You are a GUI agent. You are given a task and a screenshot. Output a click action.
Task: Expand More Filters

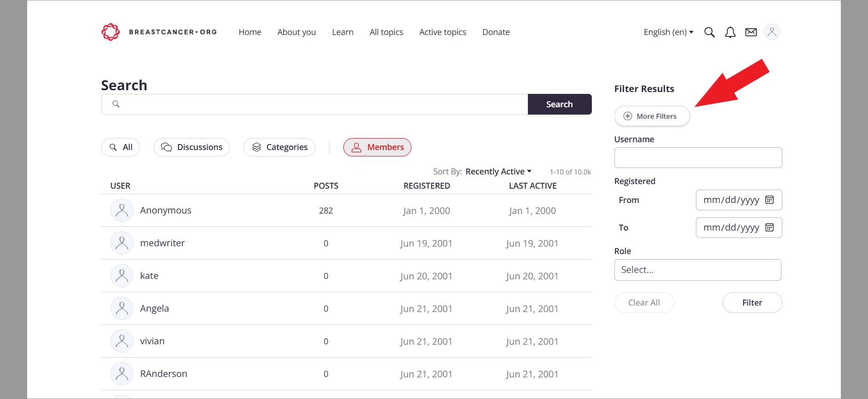(652, 116)
